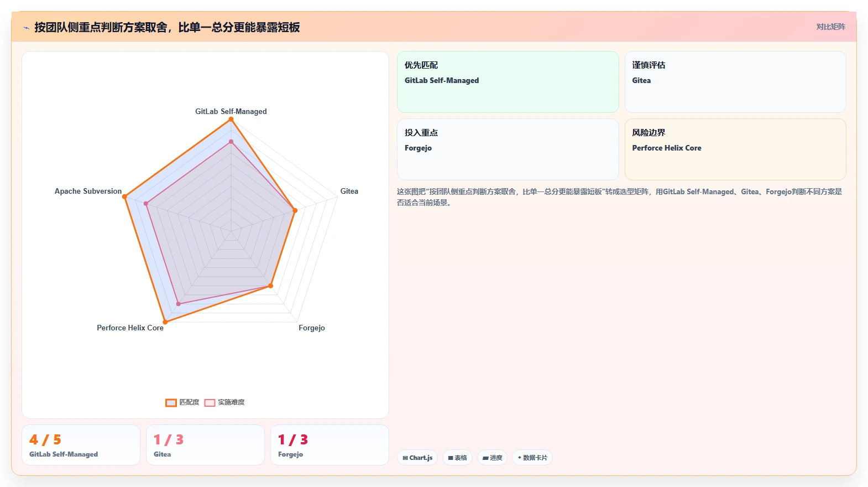Screen dimensions: 868x487
Task: Click the pink data point on GitLab Self-Managed axis
Action: click(231, 142)
